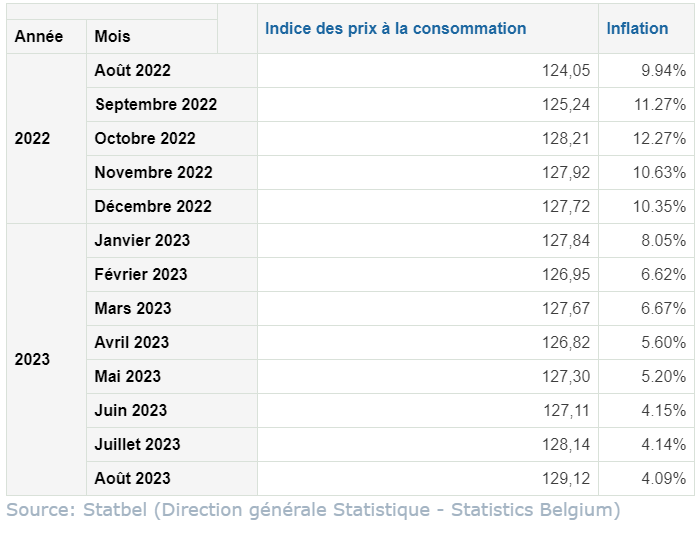Select the Septembre 2022 row label
695x533 pixels.
(155, 104)
